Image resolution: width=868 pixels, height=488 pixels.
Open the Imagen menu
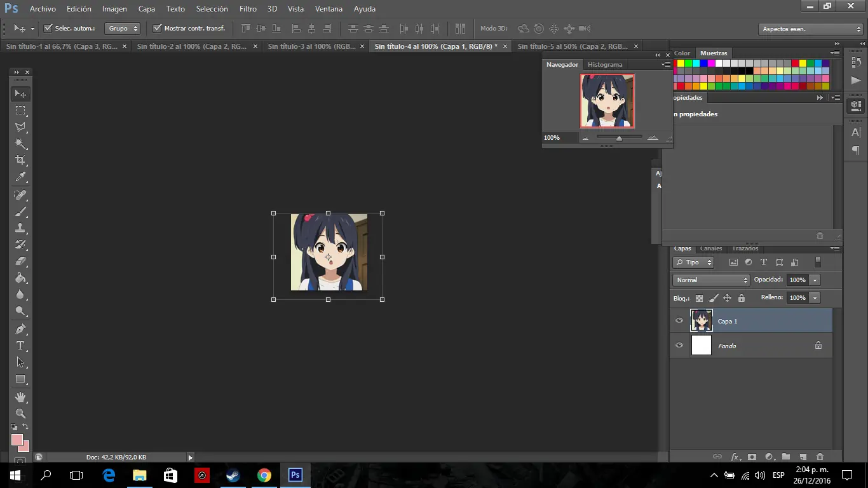(114, 9)
